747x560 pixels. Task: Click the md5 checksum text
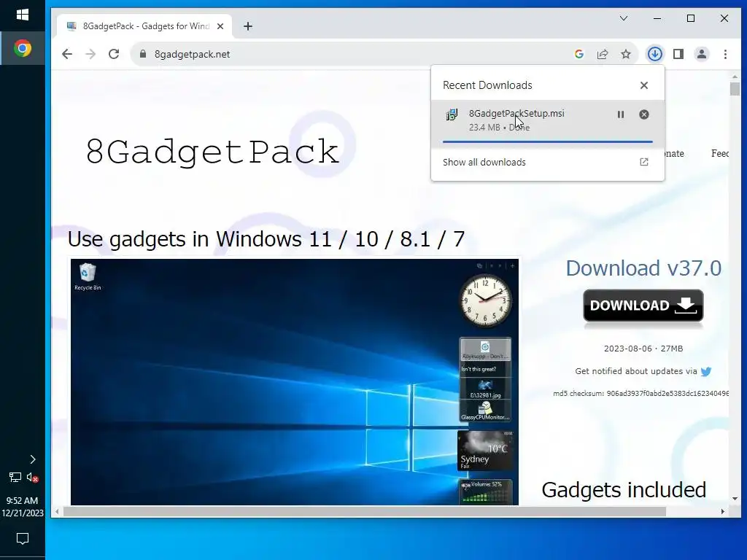tap(640, 394)
